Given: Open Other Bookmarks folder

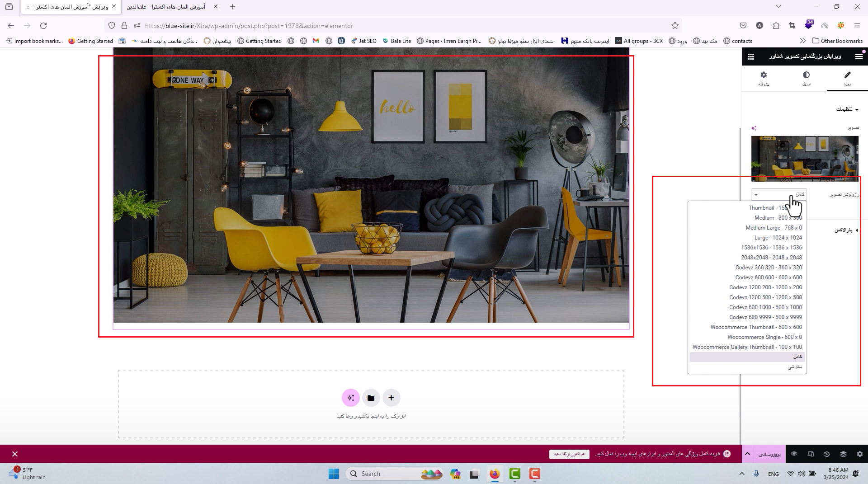Looking at the screenshot, I should (x=838, y=41).
